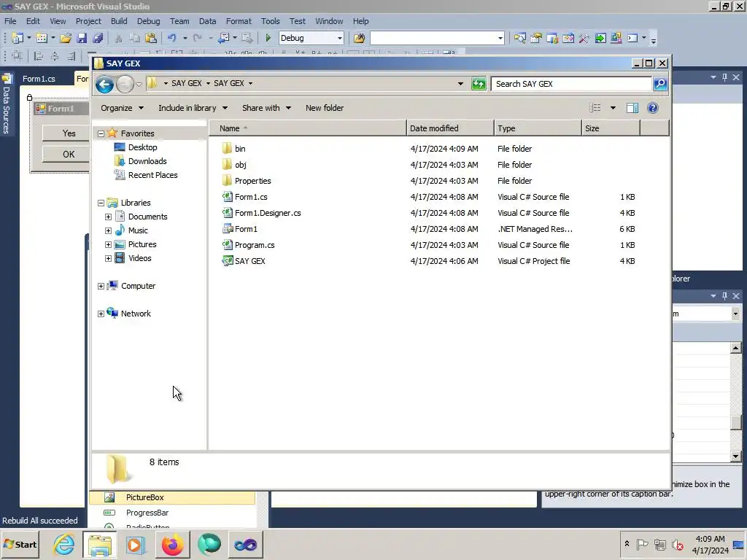Open Firefox from taskbar

click(172, 544)
